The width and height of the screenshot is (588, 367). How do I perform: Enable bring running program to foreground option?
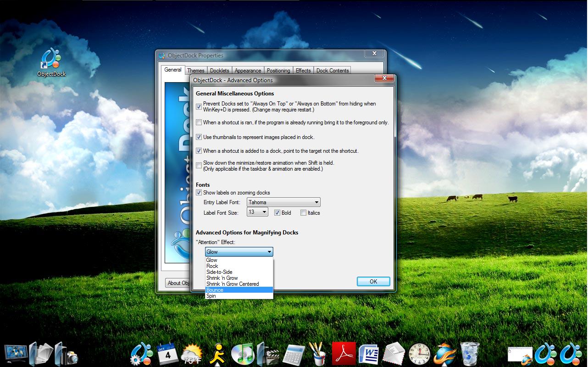[x=199, y=122]
